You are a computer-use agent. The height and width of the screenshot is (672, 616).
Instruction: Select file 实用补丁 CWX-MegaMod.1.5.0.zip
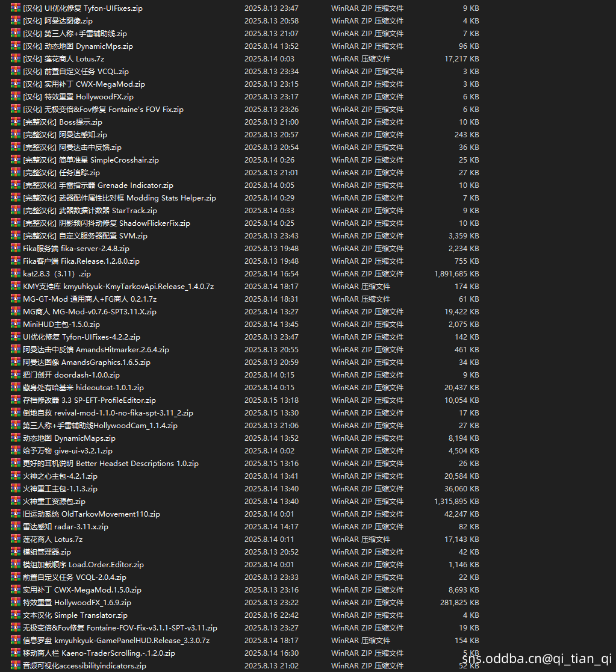click(82, 590)
